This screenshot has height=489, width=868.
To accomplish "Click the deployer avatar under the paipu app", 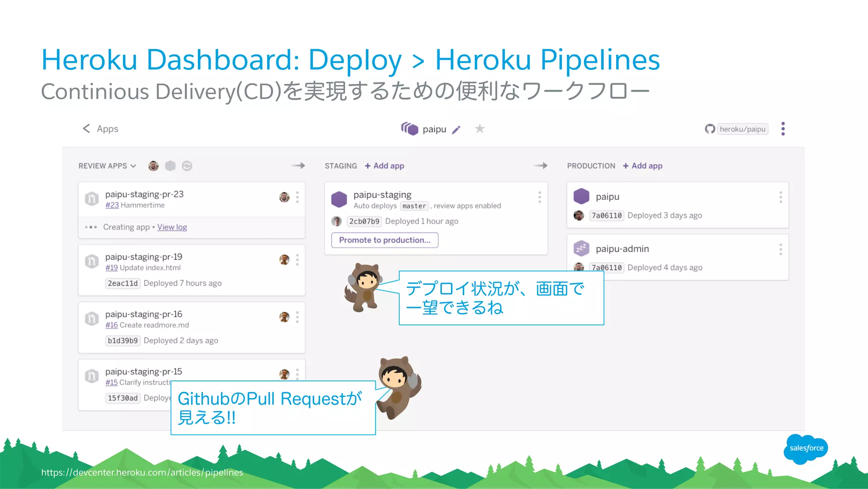I will (579, 215).
